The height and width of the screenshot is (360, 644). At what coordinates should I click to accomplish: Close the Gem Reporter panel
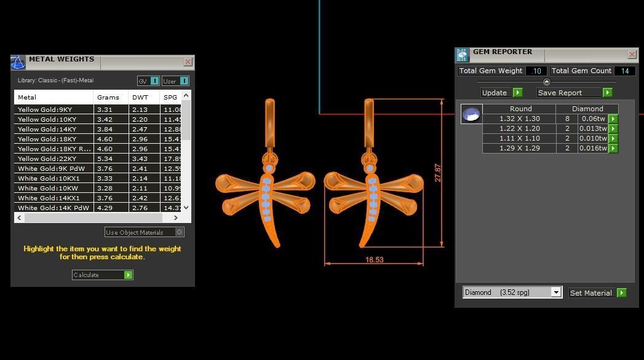point(632,54)
